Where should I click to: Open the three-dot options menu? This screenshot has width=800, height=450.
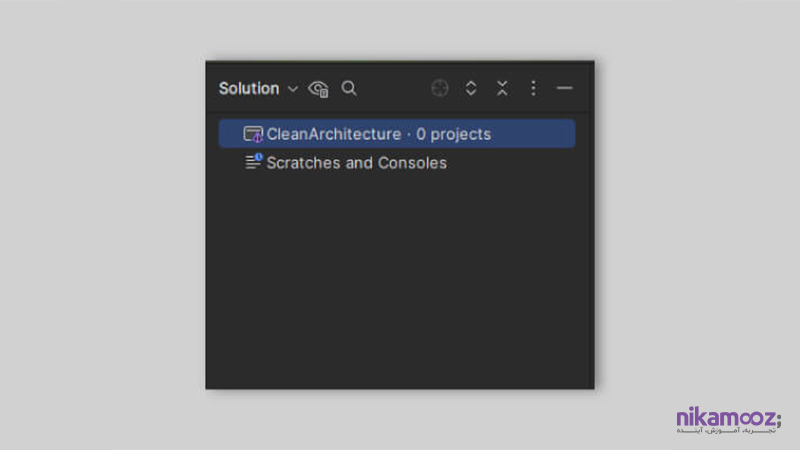(533, 88)
